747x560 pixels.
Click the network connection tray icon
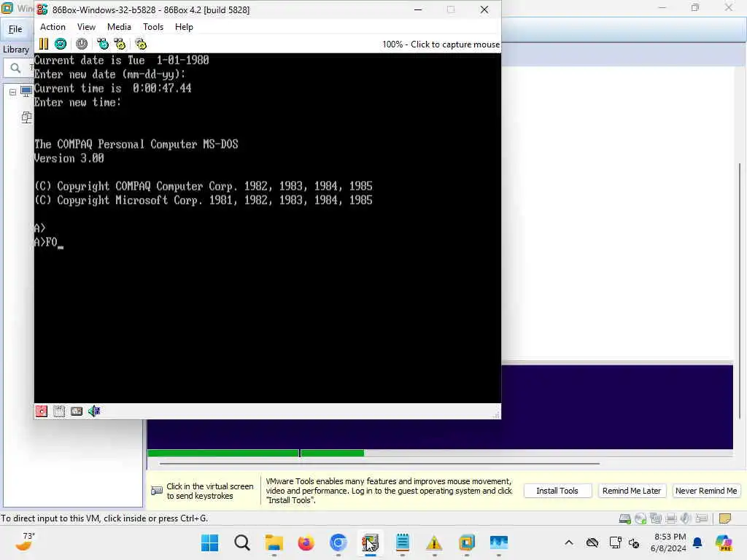click(x=615, y=542)
